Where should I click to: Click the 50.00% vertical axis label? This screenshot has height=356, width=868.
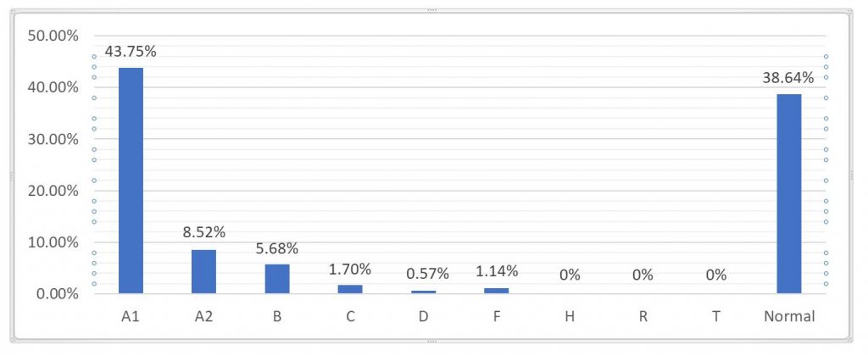53,36
